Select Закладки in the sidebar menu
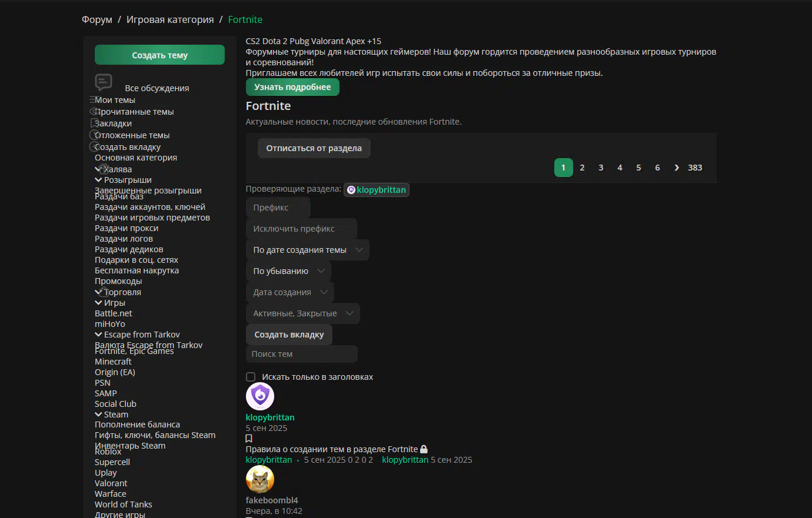 (x=114, y=123)
